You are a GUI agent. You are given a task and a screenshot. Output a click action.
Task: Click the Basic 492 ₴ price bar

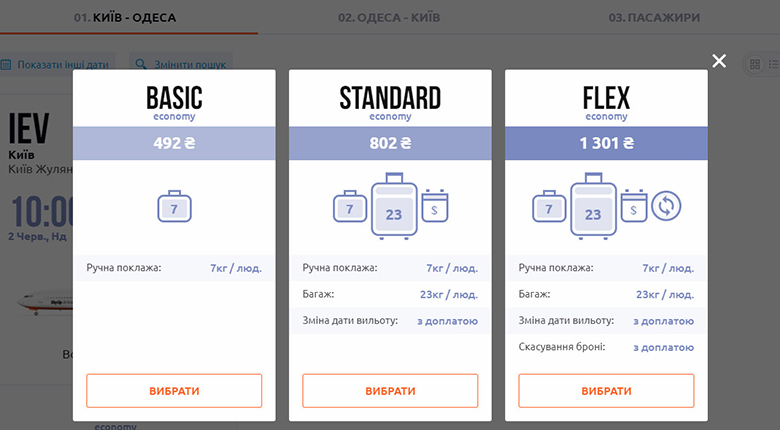coord(174,143)
